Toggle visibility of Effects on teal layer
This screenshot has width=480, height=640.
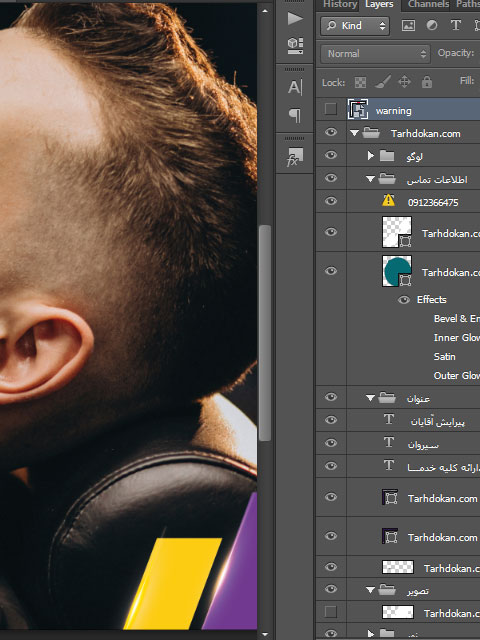coord(404,300)
